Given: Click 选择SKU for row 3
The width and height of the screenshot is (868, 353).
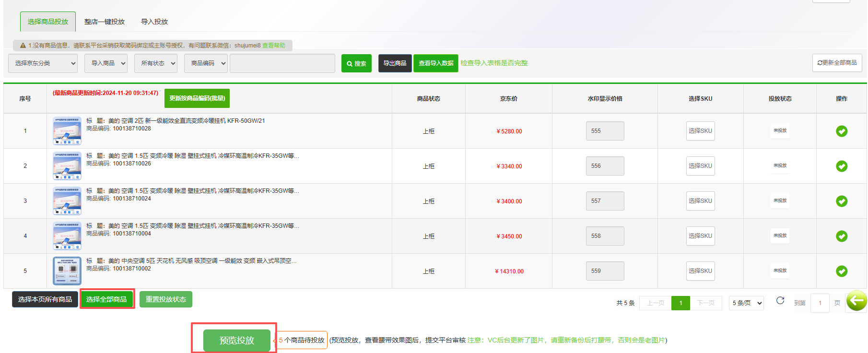Looking at the screenshot, I should (700, 201).
